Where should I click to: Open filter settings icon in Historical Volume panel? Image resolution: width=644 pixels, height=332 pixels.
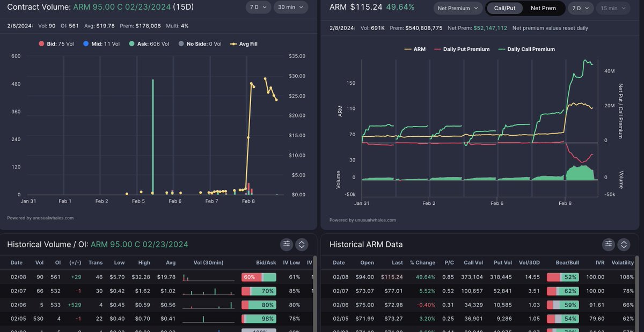tap(287, 244)
